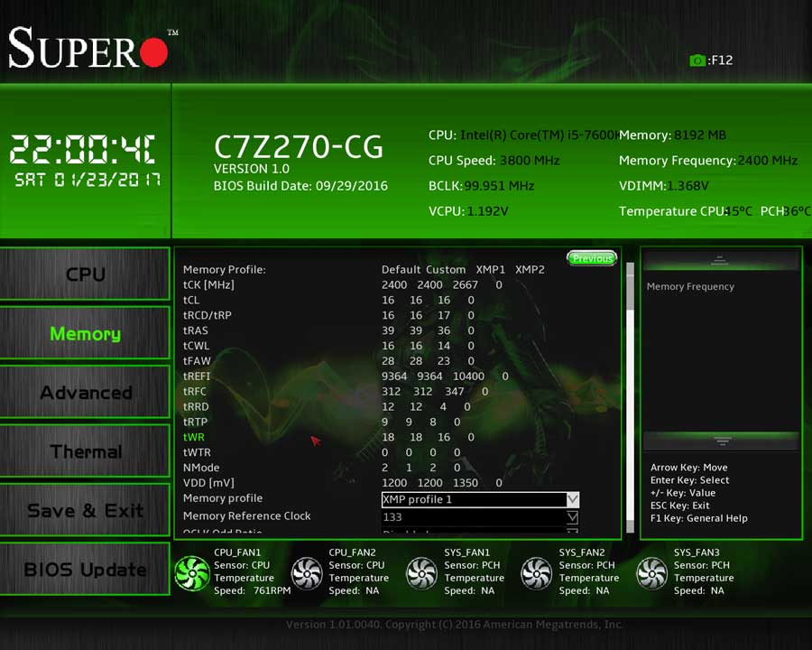Click the CPU_FAN1 fan icon
Viewport: 812px width, 650px height.
(x=192, y=573)
